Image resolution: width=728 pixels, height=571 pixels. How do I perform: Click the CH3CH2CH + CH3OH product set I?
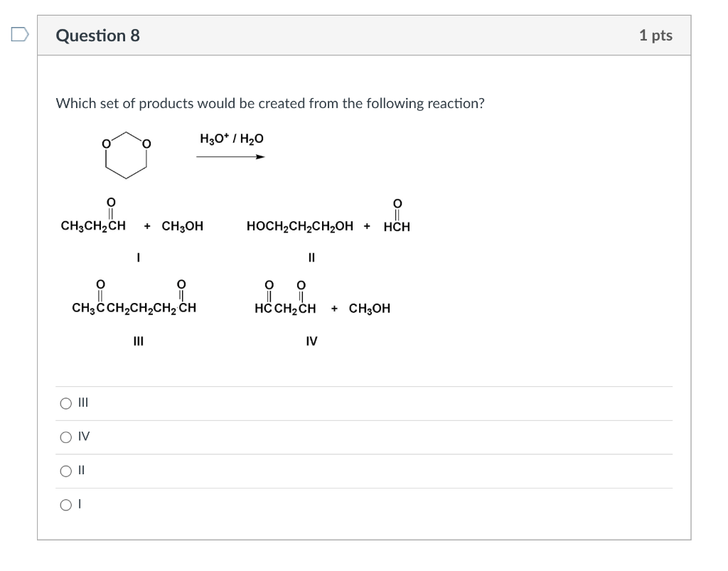click(x=132, y=225)
